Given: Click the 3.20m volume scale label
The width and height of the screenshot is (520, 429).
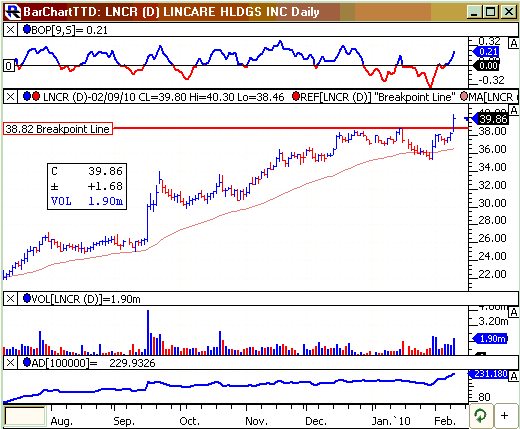Looking at the screenshot, I should [x=493, y=321].
